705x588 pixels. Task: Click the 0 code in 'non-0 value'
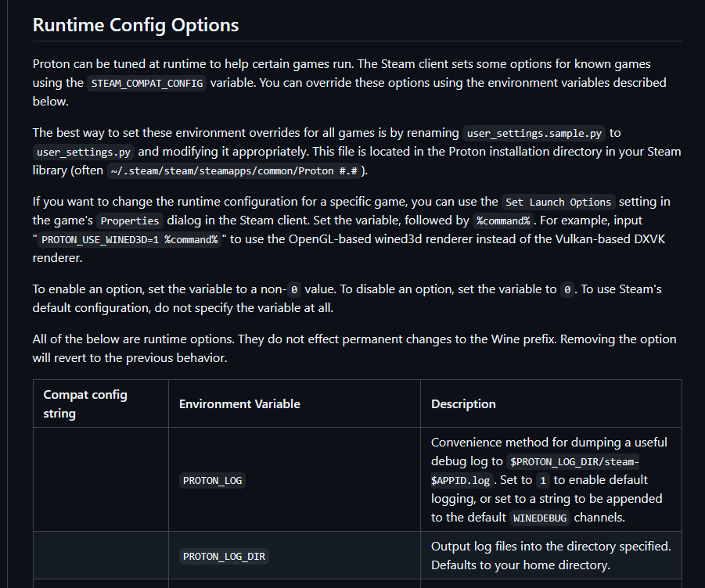tap(294, 289)
